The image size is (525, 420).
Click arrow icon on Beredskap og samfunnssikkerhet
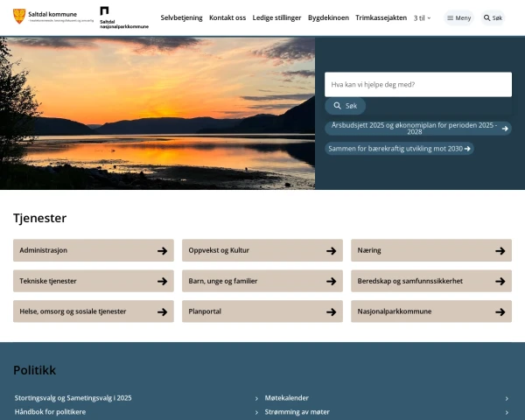click(x=500, y=282)
